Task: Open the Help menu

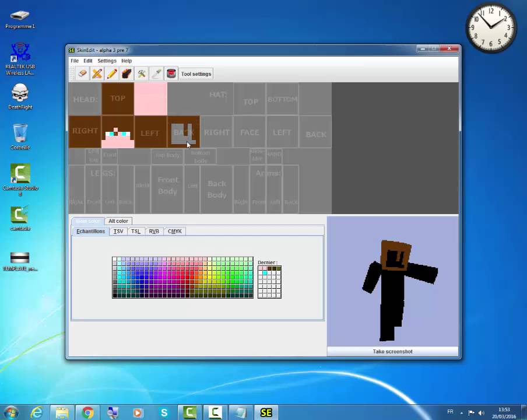Action: 127,61
